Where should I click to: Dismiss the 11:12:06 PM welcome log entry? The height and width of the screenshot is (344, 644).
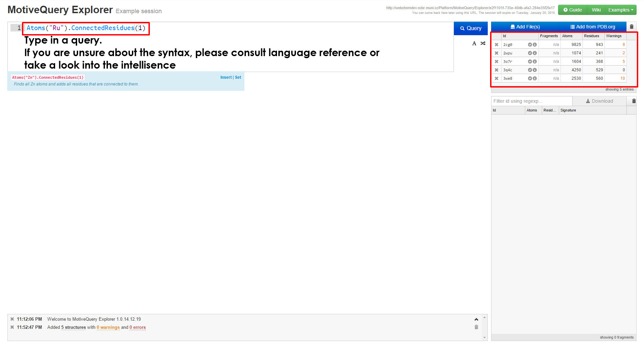coord(12,319)
